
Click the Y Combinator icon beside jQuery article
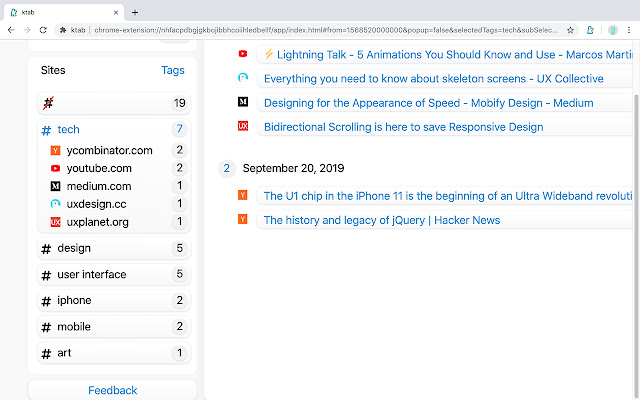[243, 219]
